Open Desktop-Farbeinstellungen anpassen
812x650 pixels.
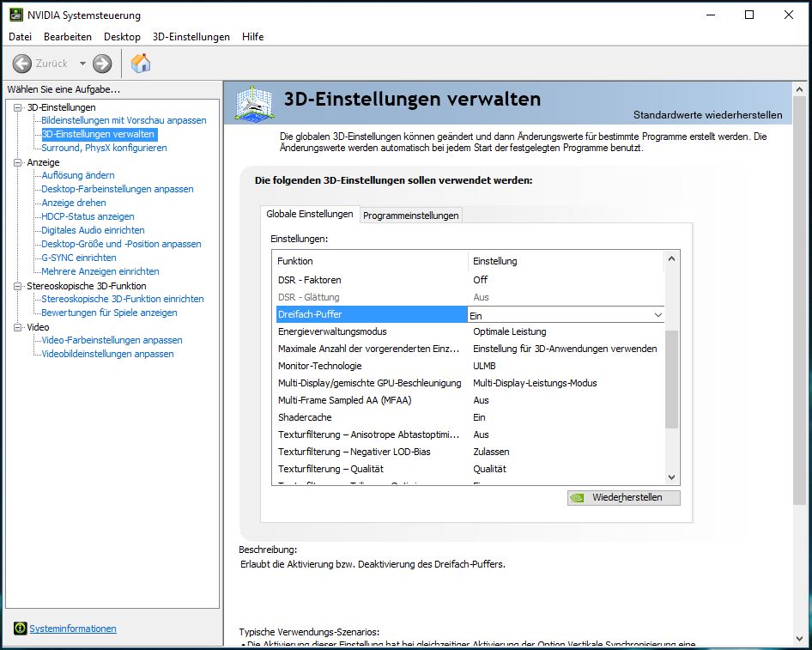tap(118, 189)
